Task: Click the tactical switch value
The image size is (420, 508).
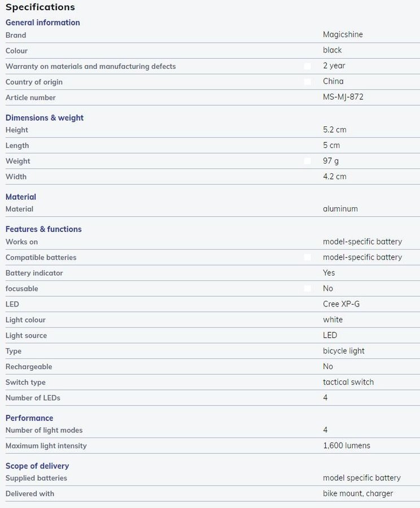Action: coord(348,382)
